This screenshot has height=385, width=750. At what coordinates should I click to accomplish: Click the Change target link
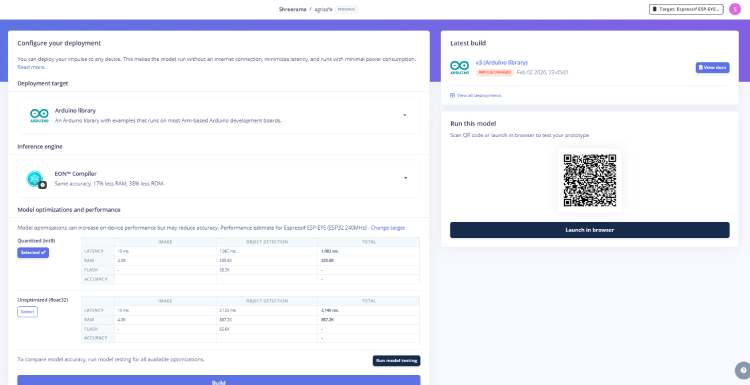pyautogui.click(x=388, y=228)
